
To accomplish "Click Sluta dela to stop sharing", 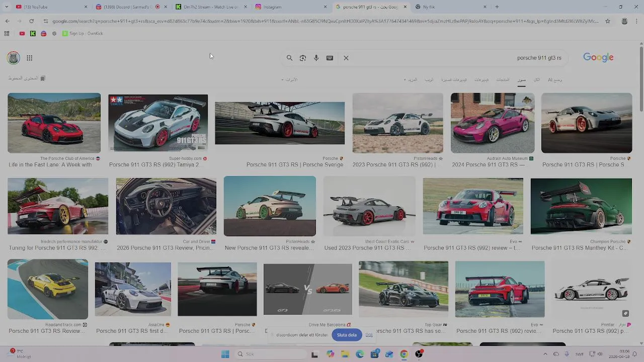I will pos(347,335).
